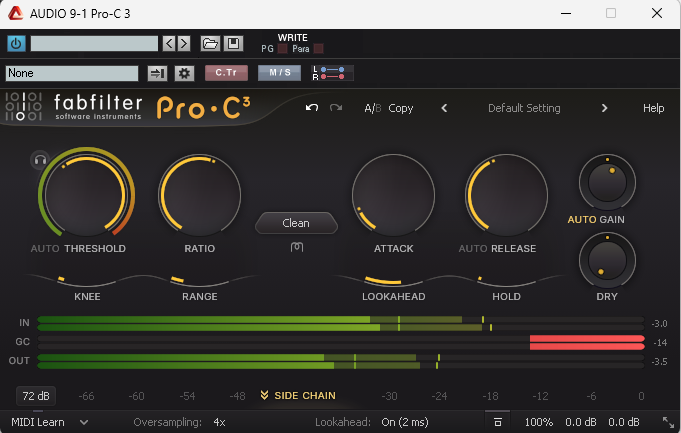Screen dimensions: 681x433
Task: Click the Copy button
Action: click(400, 108)
